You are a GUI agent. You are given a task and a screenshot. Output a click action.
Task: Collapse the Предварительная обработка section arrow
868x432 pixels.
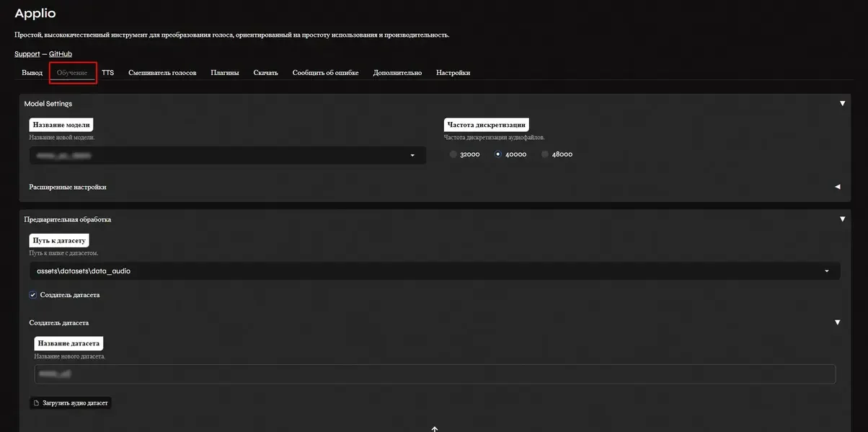pyautogui.click(x=842, y=219)
